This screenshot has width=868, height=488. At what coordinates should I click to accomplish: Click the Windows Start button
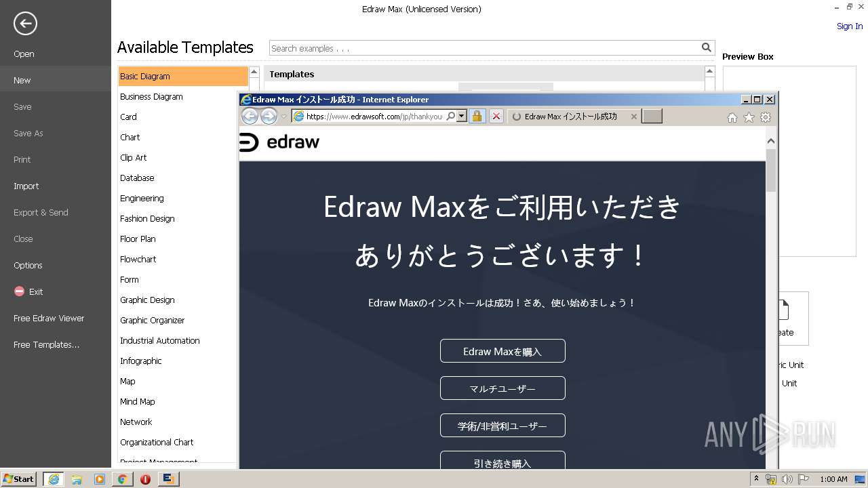point(18,479)
